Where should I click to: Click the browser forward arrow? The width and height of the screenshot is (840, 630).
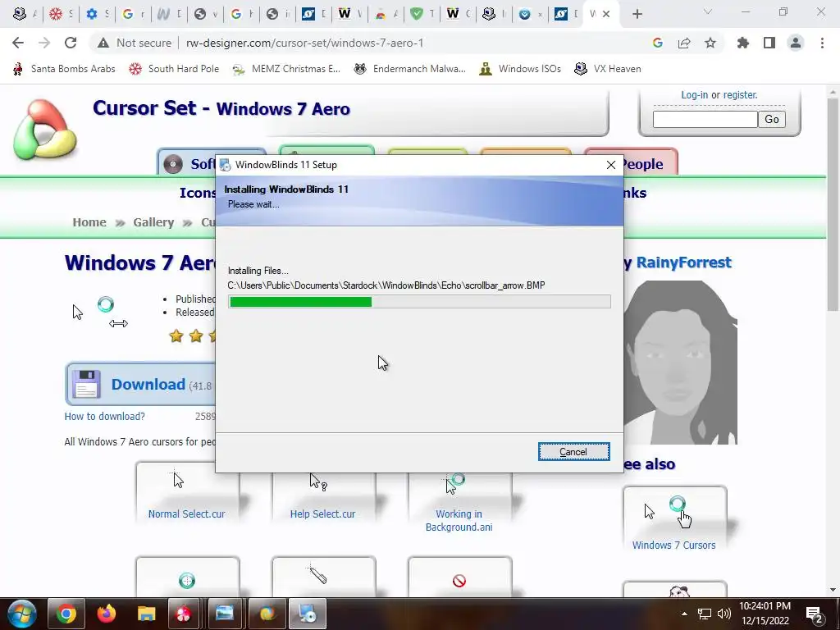tap(44, 43)
